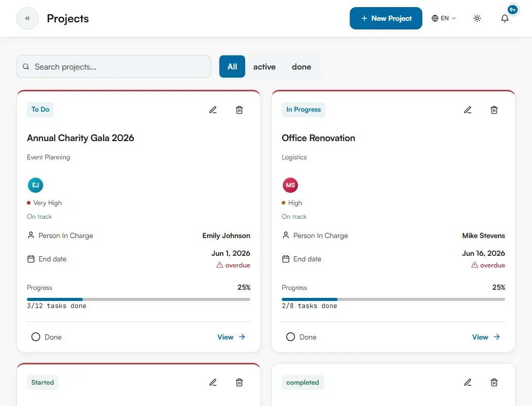Click the trash icon on the Started card

tap(239, 383)
